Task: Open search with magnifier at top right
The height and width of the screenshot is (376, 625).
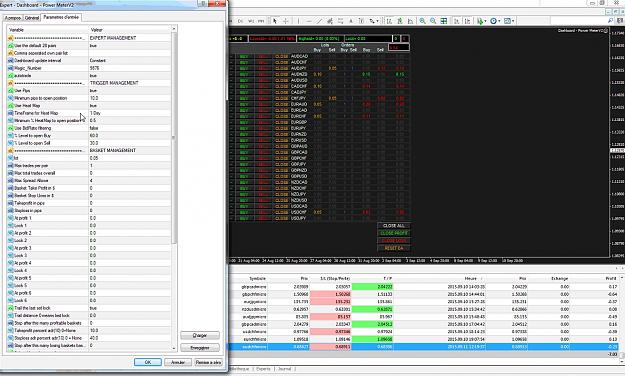Action: (x=610, y=20)
